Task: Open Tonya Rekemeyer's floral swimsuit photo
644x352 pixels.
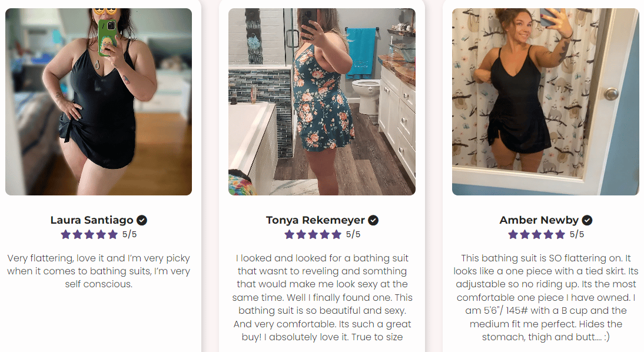Action: click(322, 101)
